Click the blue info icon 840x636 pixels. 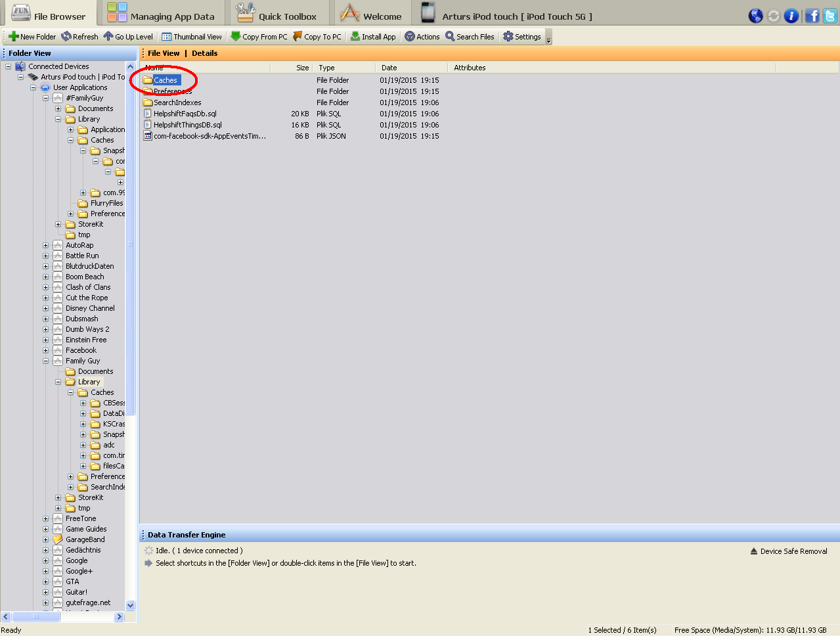[x=791, y=16]
